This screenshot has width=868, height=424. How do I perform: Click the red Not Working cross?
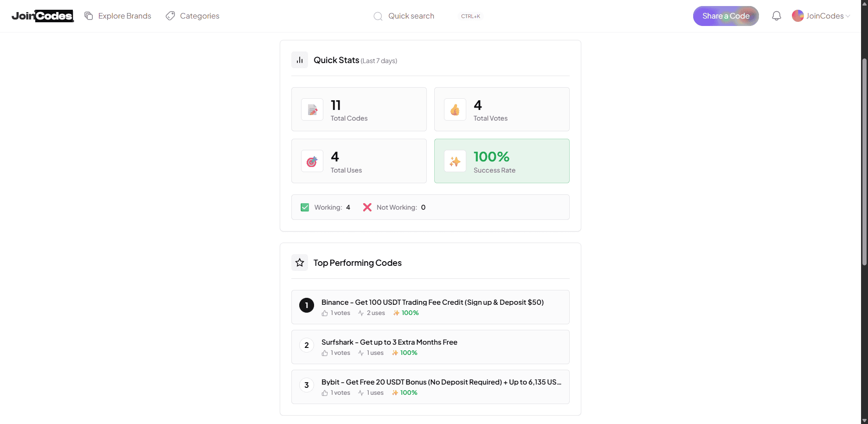coord(367,207)
